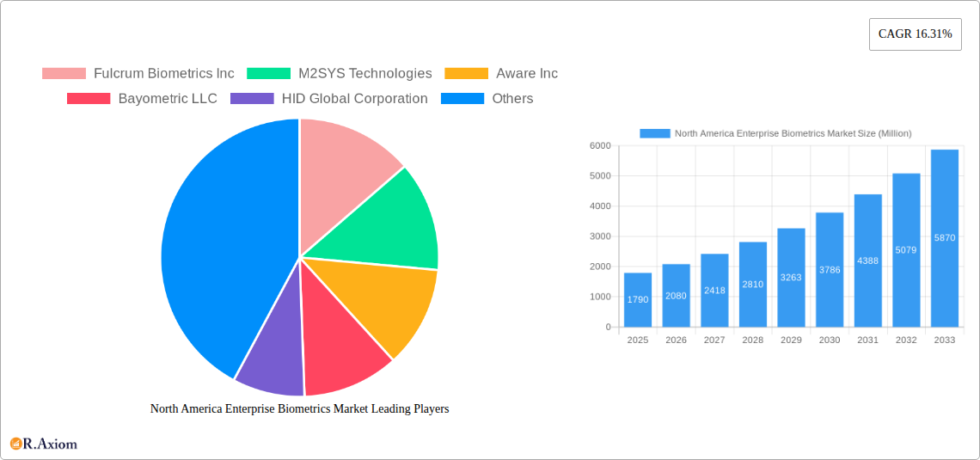This screenshot has width=980, height=460.
Task: Click the 1000 y-axis label
Action: [x=600, y=297]
